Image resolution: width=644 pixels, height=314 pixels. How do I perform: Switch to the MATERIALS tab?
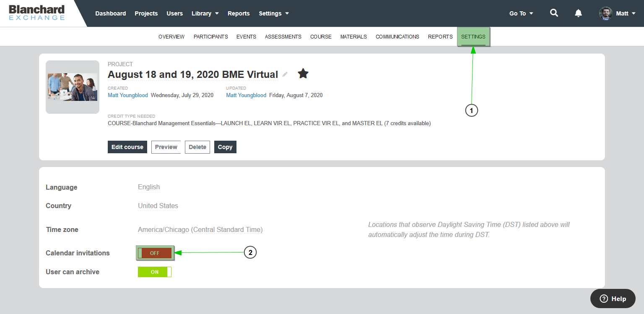click(353, 37)
